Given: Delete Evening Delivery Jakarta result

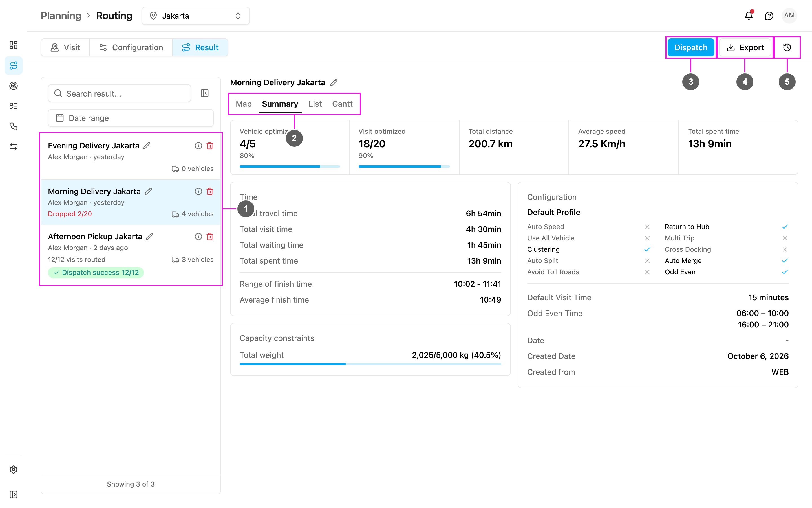Looking at the screenshot, I should (x=210, y=145).
